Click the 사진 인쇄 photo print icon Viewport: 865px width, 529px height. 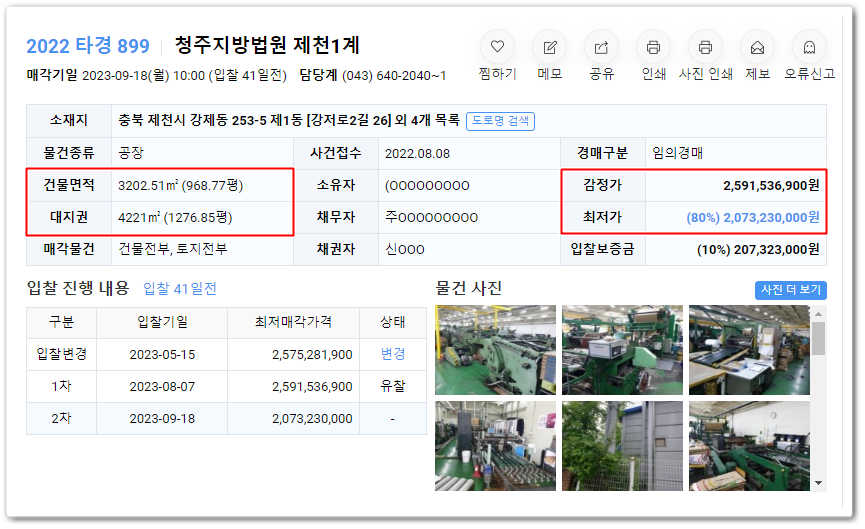pyautogui.click(x=705, y=47)
